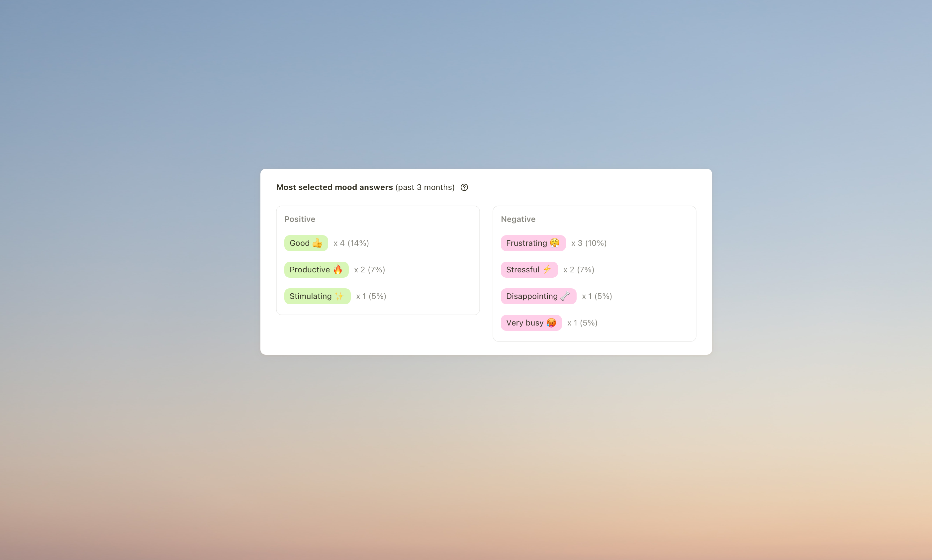Click 'Most selected mood answers' title
Screen dimensions: 932x560
coord(335,187)
